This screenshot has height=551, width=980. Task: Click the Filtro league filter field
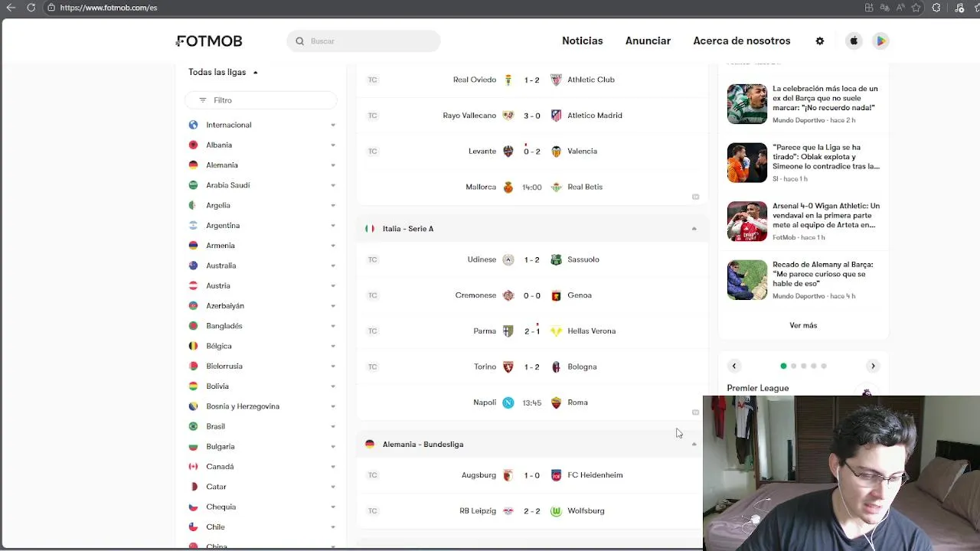click(x=261, y=100)
